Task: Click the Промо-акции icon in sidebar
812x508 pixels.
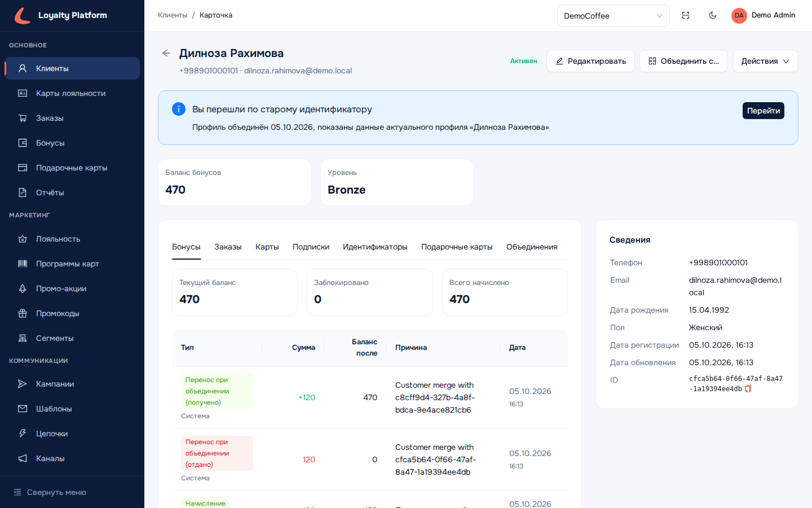Action: [x=23, y=288]
